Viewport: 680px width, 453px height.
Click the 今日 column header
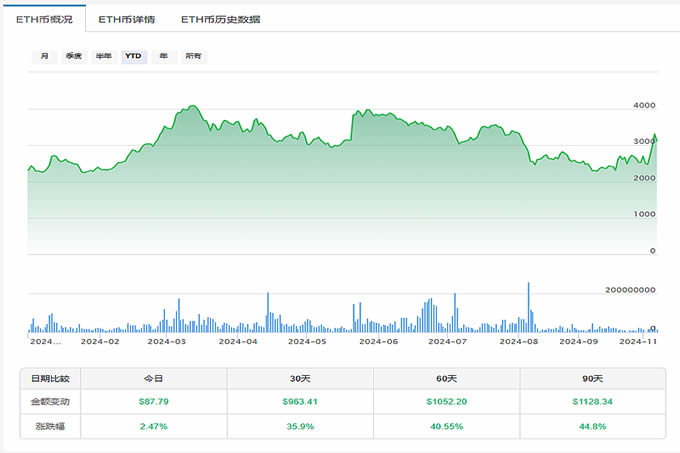coord(154,378)
